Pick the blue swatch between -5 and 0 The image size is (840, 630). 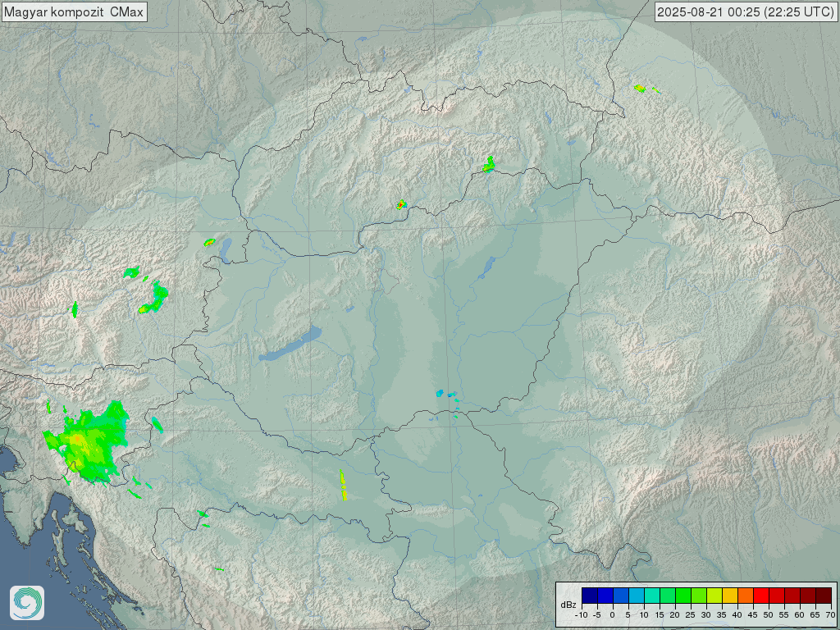click(x=605, y=596)
